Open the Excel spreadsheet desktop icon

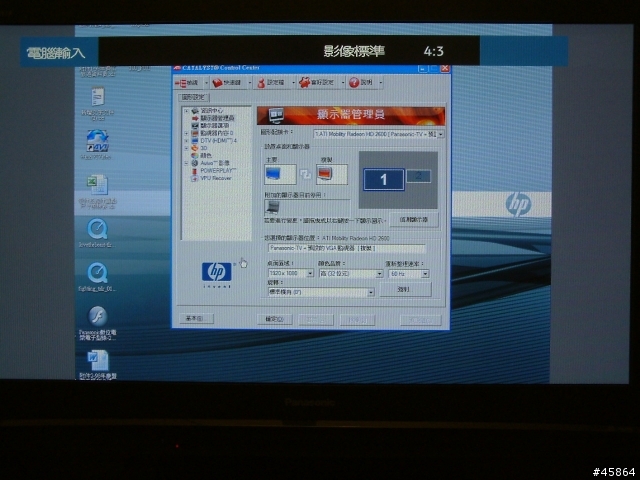[98, 185]
